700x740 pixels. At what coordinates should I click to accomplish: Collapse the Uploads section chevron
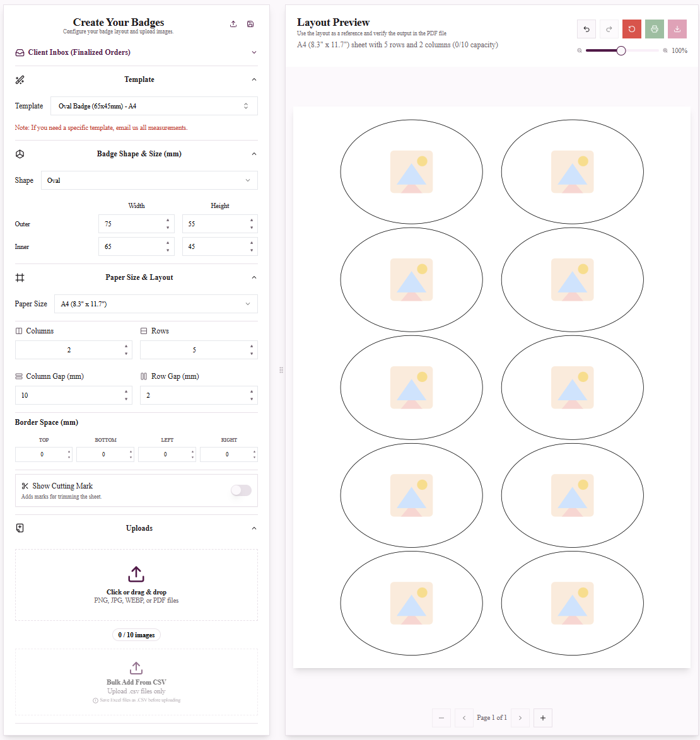254,528
